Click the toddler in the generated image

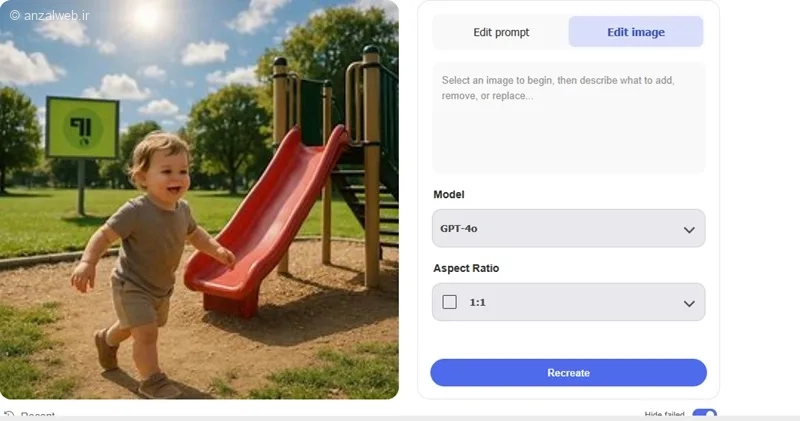click(x=148, y=260)
